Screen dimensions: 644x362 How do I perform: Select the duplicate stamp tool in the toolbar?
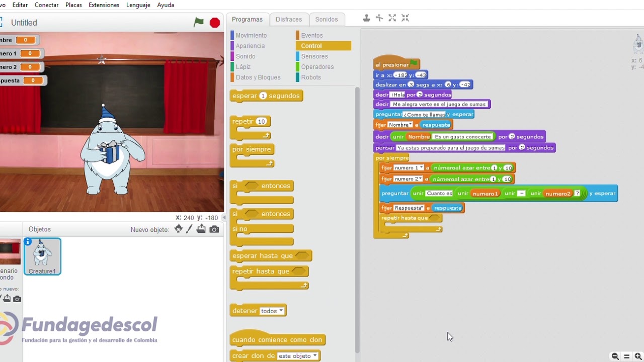[366, 18]
